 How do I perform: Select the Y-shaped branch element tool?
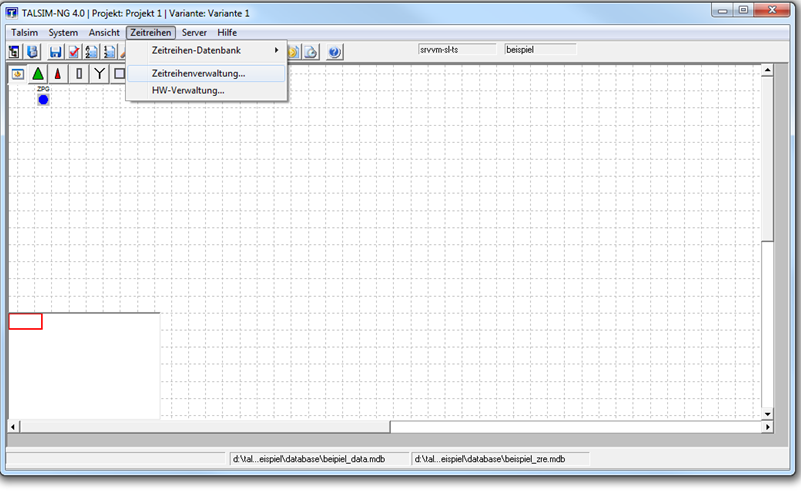coord(99,73)
